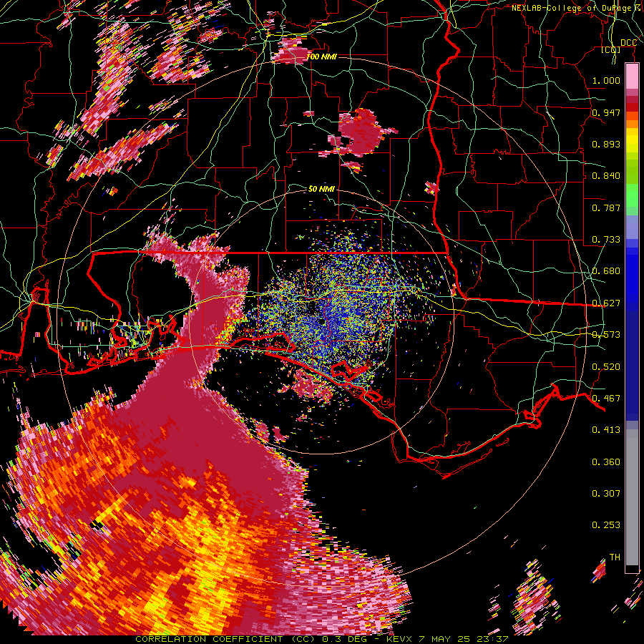
Task: Select the 0.680 scale value
Action: click(x=606, y=271)
